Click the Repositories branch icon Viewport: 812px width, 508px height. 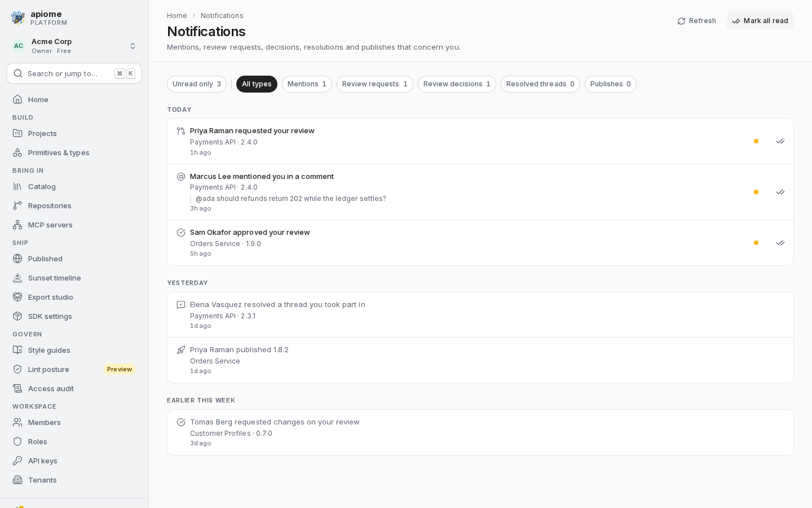[x=17, y=205]
